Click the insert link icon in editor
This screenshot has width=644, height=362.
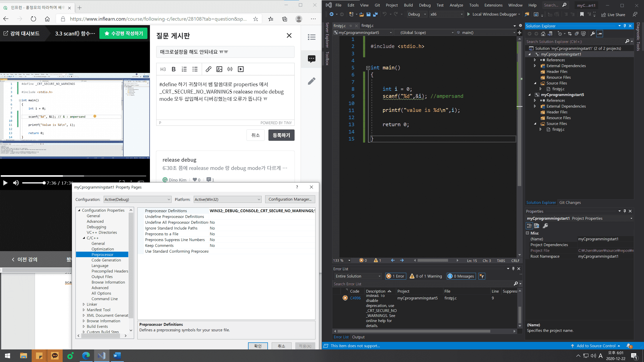pyautogui.click(x=208, y=69)
